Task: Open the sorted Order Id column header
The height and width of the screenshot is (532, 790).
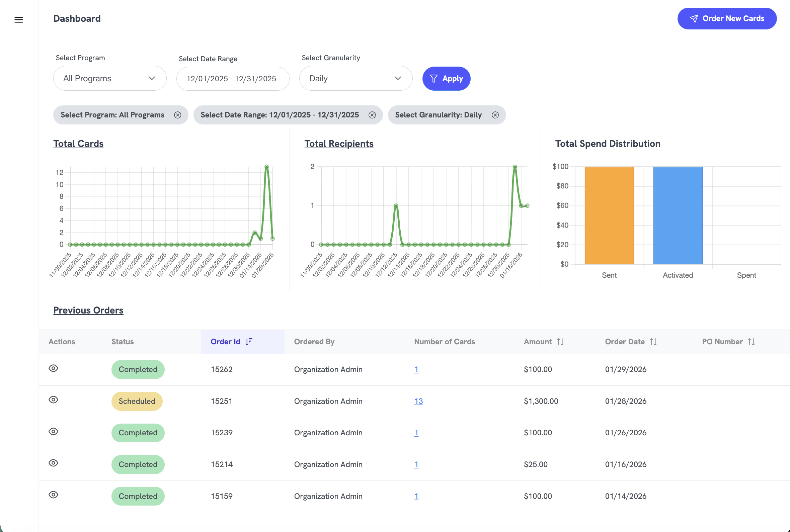Action: (231, 342)
